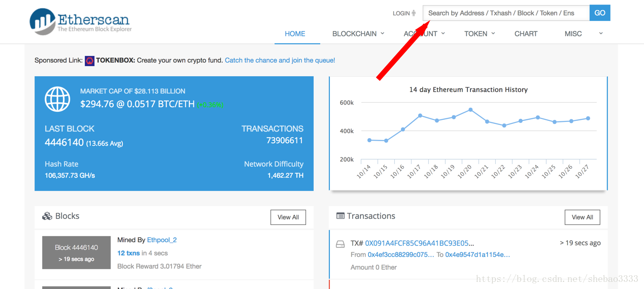Open the CHART menu item
Screen dimensions: 644x289
click(x=526, y=34)
